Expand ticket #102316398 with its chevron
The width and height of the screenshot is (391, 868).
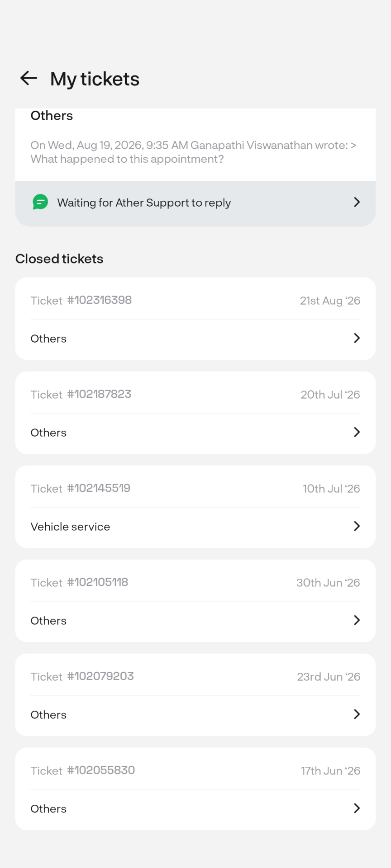357,338
